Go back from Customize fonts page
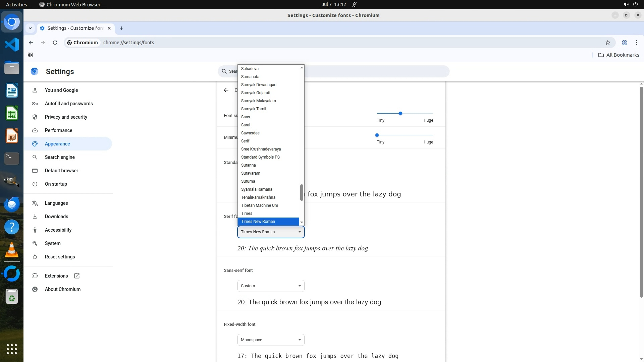The image size is (644, 362). [x=226, y=90]
